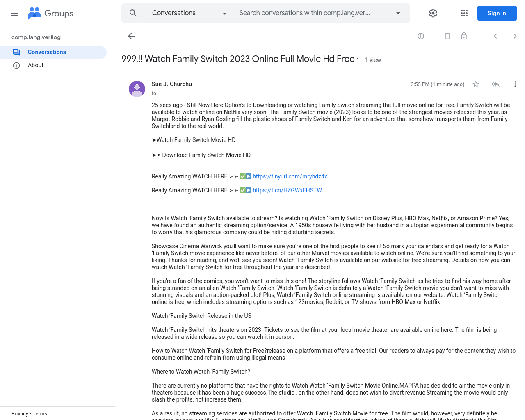Report abuse with the exclamation icon
The height and width of the screenshot is (420, 525).
coord(421,36)
